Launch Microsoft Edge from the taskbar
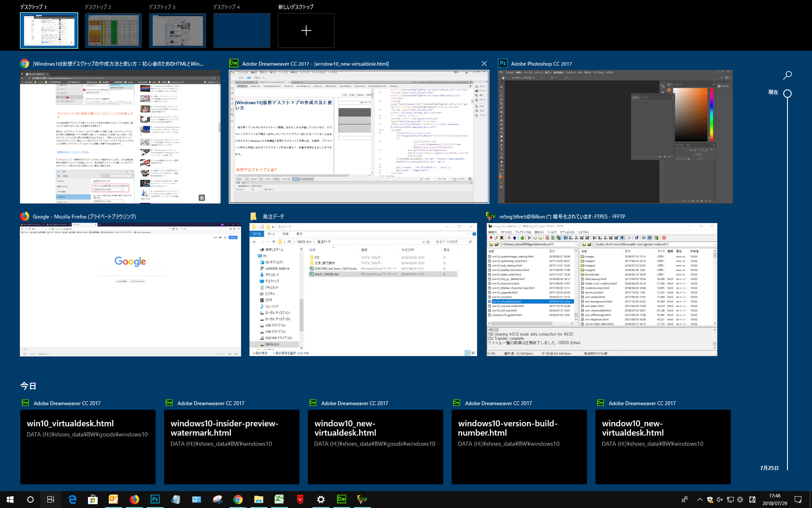Screen dimensions: 812x508 (x=72, y=500)
